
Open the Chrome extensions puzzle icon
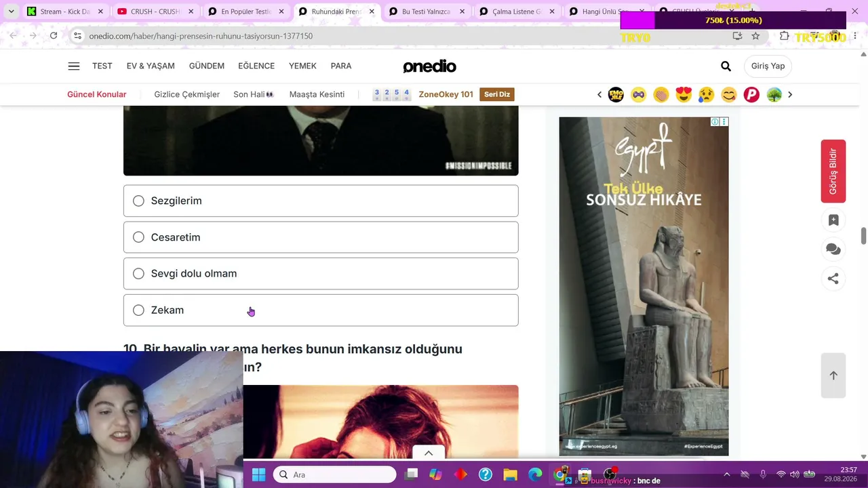(x=785, y=36)
